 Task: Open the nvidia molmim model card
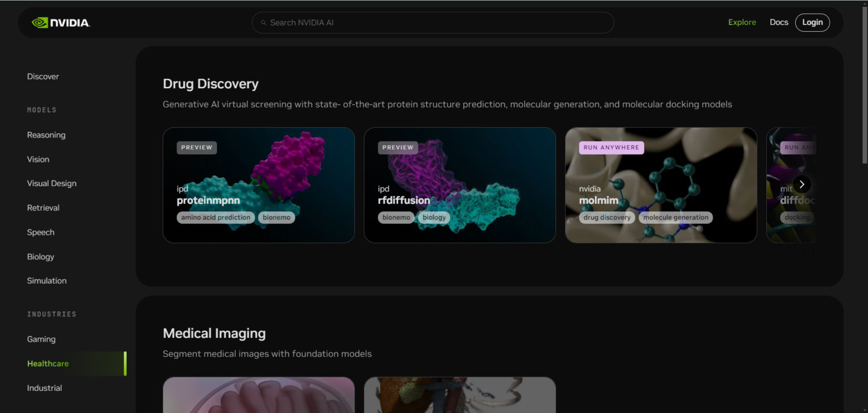click(x=661, y=185)
